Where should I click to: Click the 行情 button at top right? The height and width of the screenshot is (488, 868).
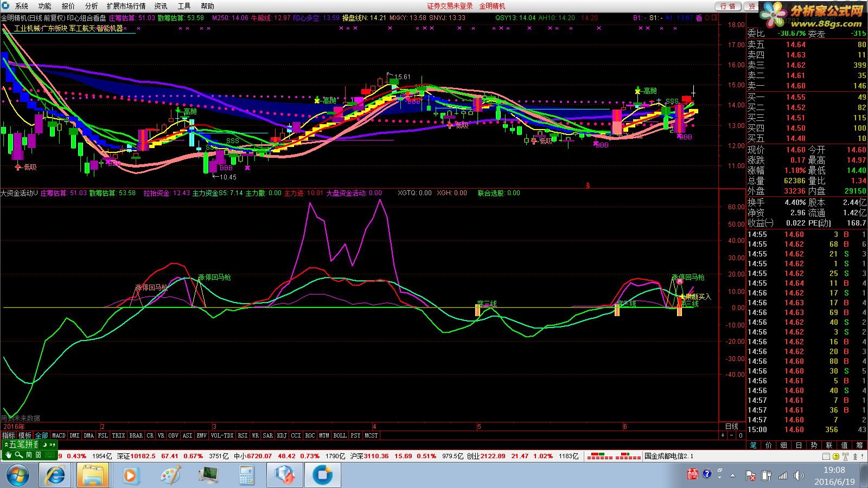(728, 6)
